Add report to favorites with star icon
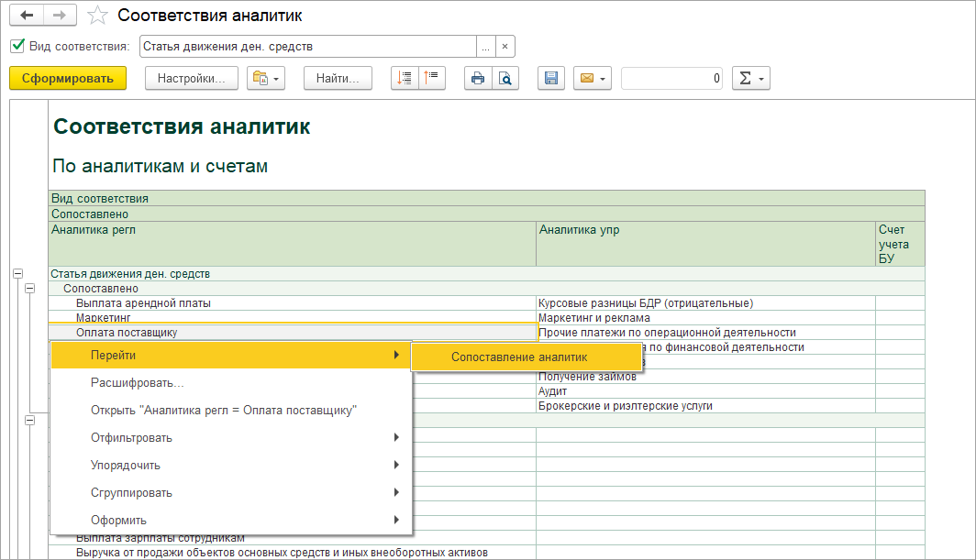Screen dimensions: 976x560 click(97, 16)
